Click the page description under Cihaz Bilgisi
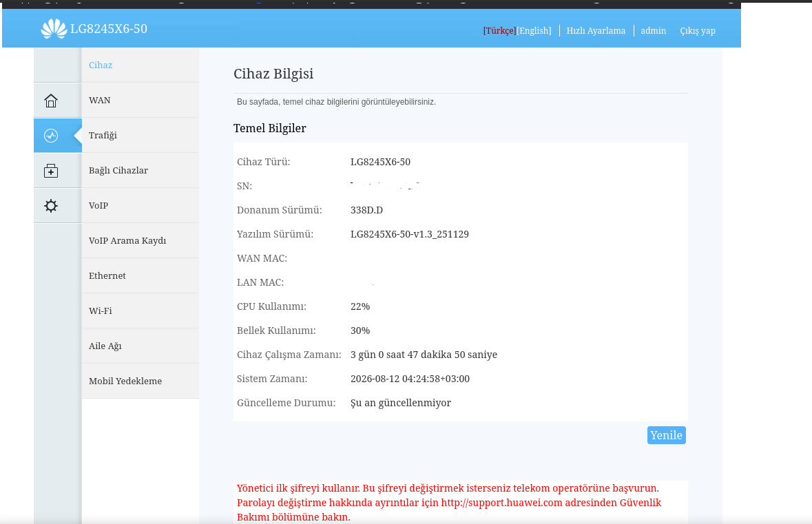This screenshot has width=812, height=524. [x=336, y=102]
